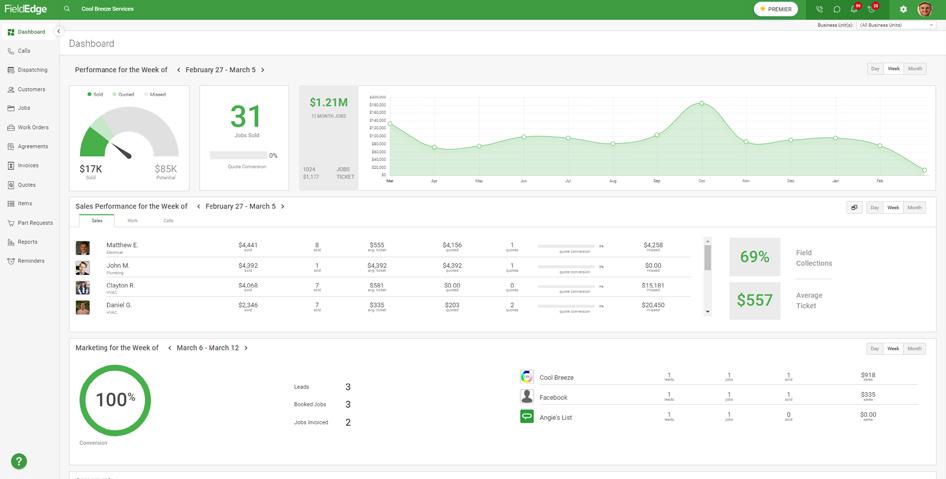Open Invoices in the sidebar

[28, 165]
